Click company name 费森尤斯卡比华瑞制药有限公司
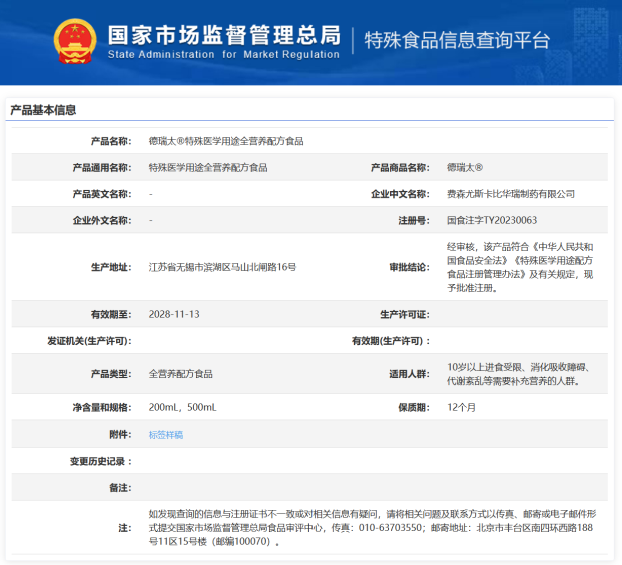 (x=511, y=194)
